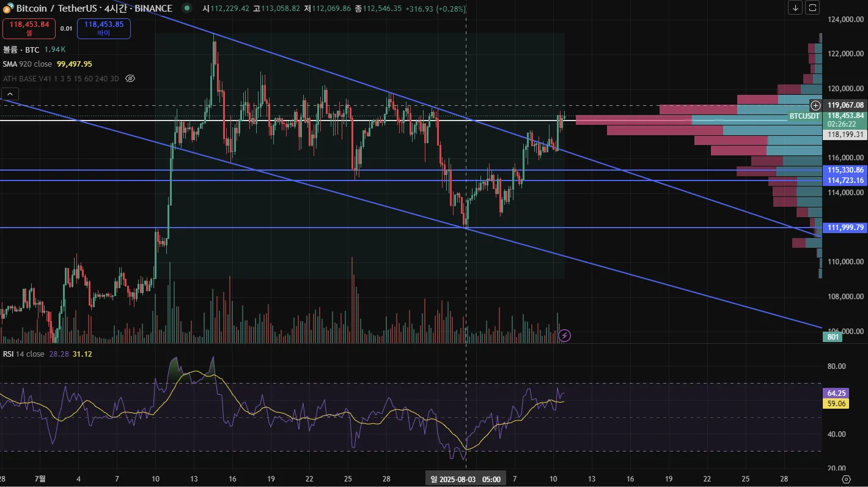Click the red 118,453.84 sell button
The image size is (868, 487).
coord(29,28)
